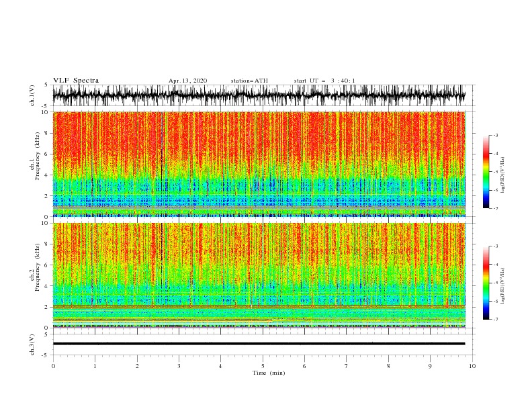Viewport: 532px width, 411px height.
Task: Click the 'ch.1(V)' waveform axis label
Action: (32, 95)
